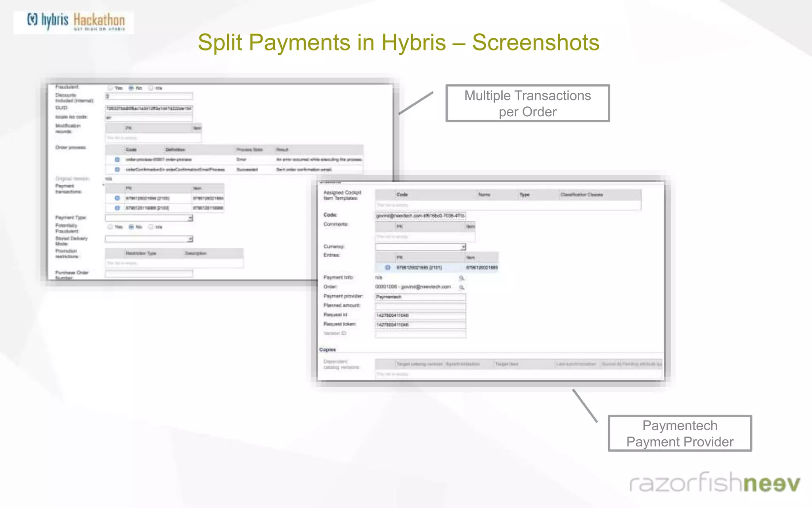Click the Item cell of entry [2101]

click(482, 267)
